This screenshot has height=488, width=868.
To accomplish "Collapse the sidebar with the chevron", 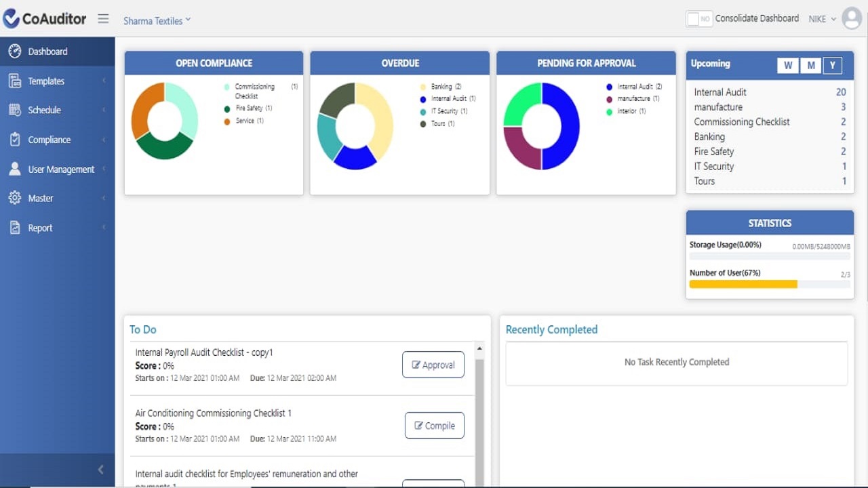I will [x=100, y=469].
